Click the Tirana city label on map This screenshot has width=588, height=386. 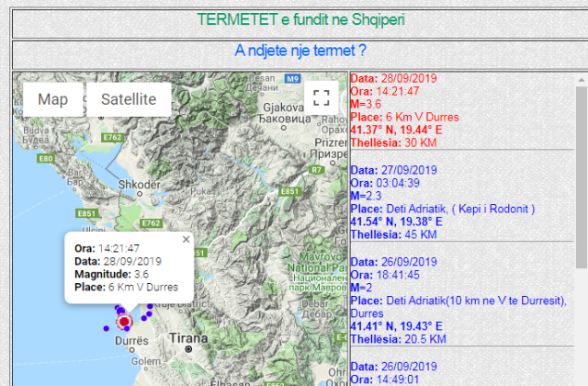pyautogui.click(x=188, y=338)
